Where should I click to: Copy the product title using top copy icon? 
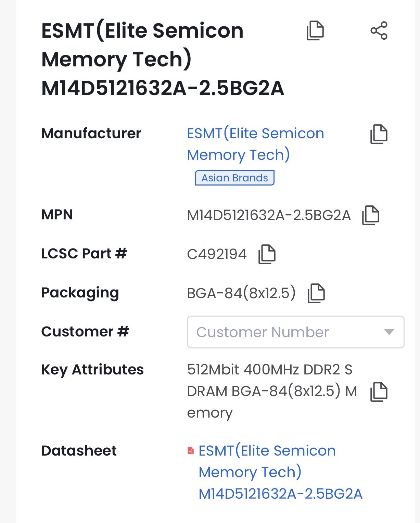315,30
